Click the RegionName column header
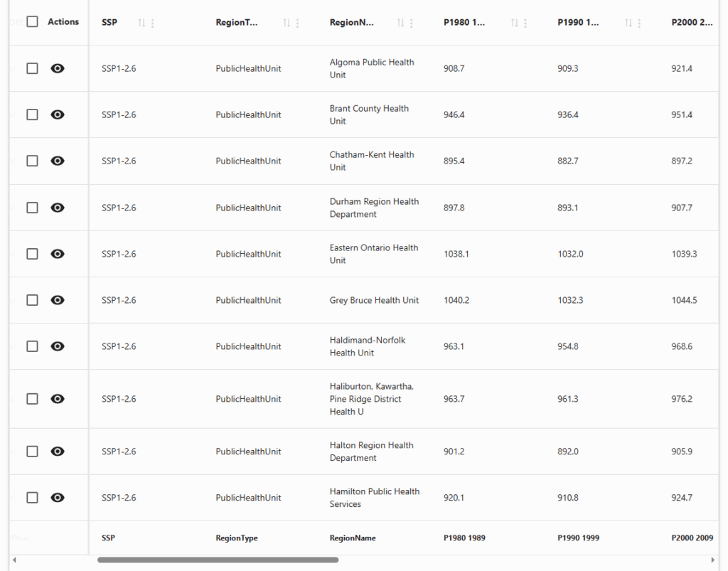This screenshot has height=571, width=728. pyautogui.click(x=351, y=22)
